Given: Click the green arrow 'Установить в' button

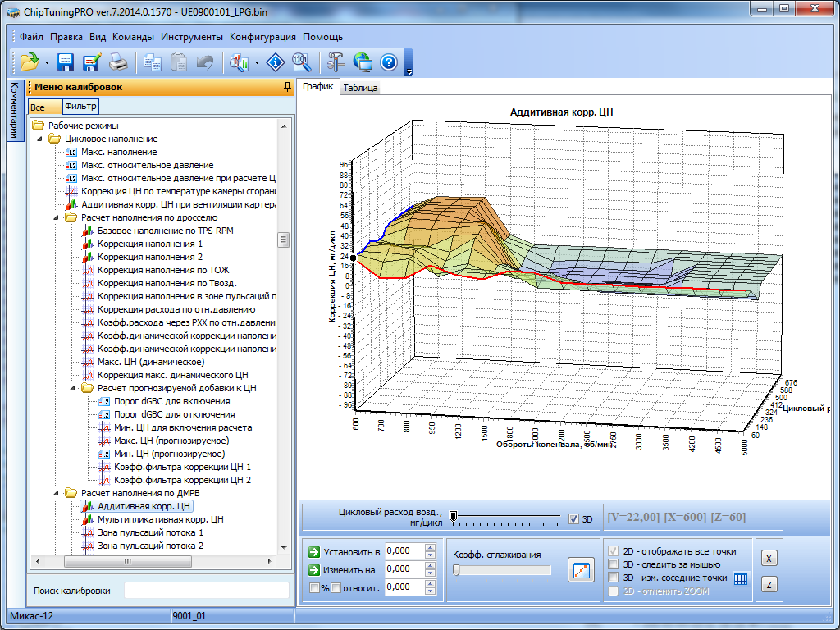Looking at the screenshot, I should (314, 551).
